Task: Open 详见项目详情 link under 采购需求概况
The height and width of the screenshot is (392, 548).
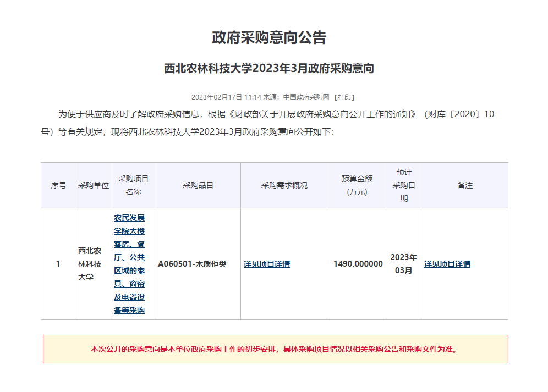Action: click(x=267, y=264)
